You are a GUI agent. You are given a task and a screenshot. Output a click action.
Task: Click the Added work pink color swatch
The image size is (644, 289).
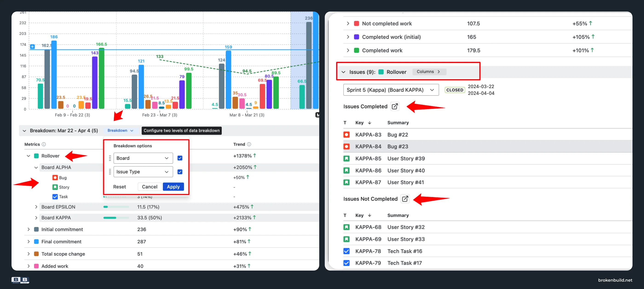[36, 266]
